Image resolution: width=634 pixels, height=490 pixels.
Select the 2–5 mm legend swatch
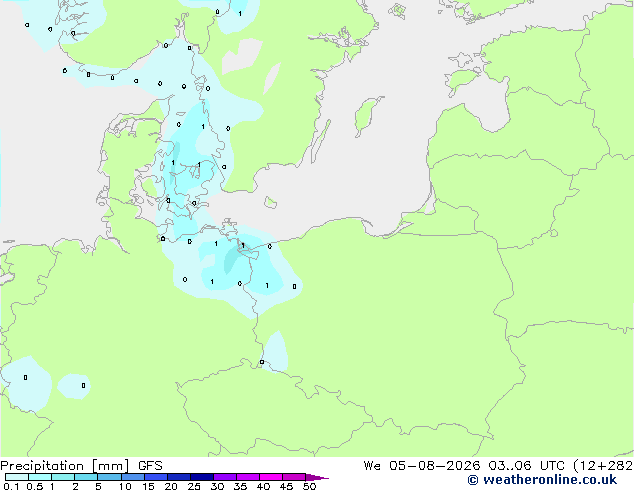[x=86, y=477]
